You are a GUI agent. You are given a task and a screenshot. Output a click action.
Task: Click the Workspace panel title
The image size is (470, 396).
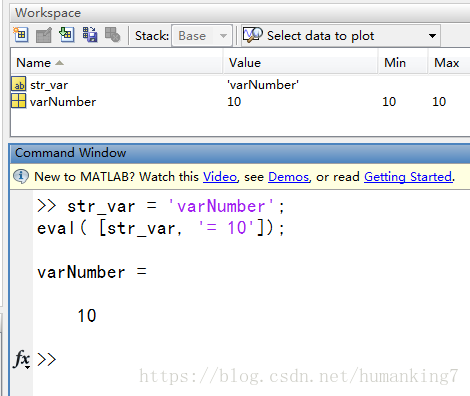coord(48,13)
